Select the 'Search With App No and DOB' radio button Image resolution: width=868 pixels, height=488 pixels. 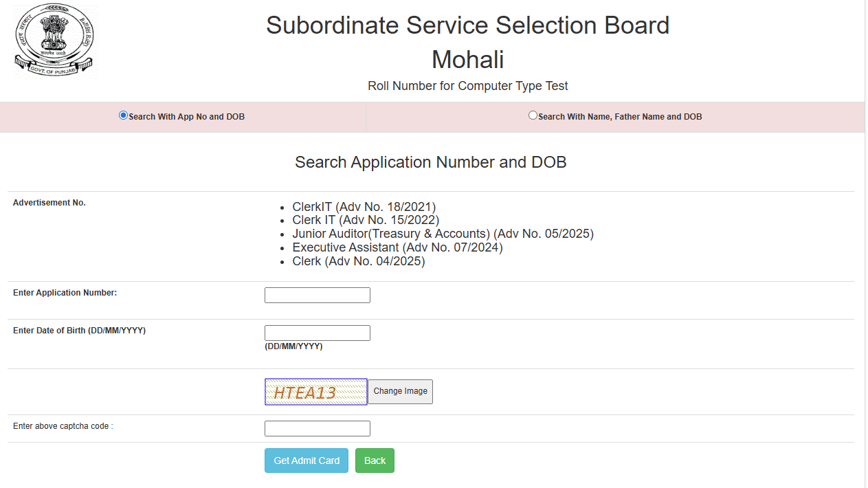tap(122, 115)
